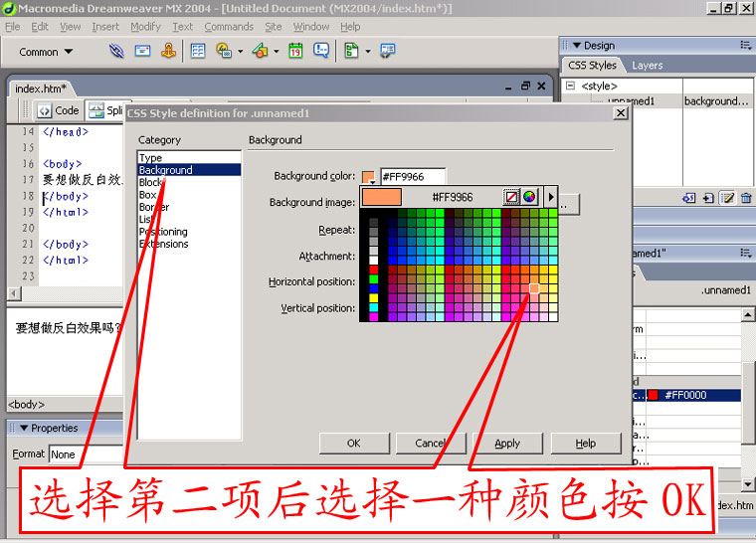Open the Commands menu
This screenshot has height=543, width=756.
(x=229, y=27)
